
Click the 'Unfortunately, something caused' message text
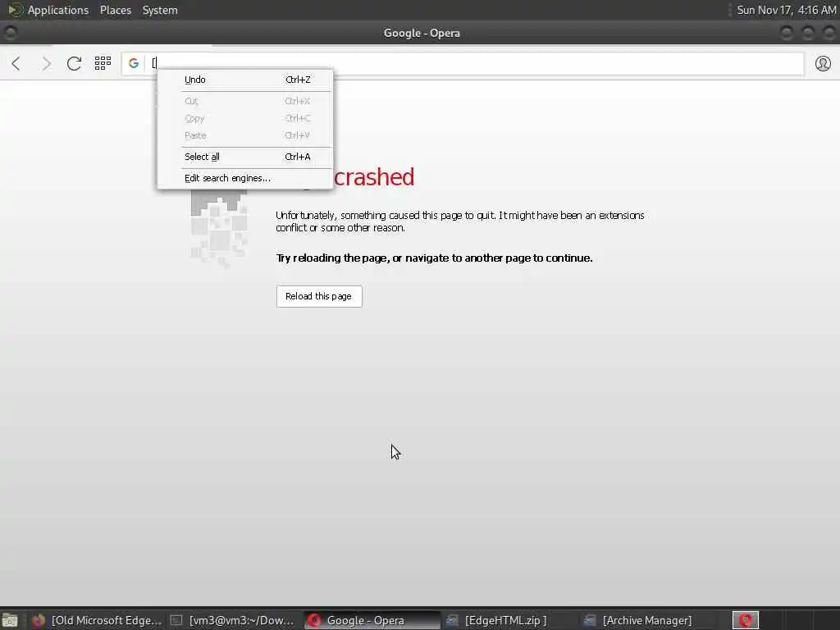click(x=459, y=221)
